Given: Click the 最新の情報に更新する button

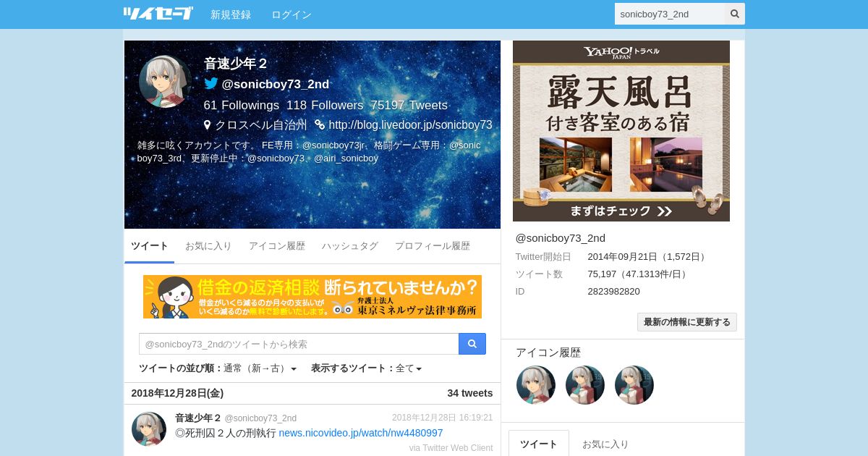Looking at the screenshot, I should click(x=687, y=322).
